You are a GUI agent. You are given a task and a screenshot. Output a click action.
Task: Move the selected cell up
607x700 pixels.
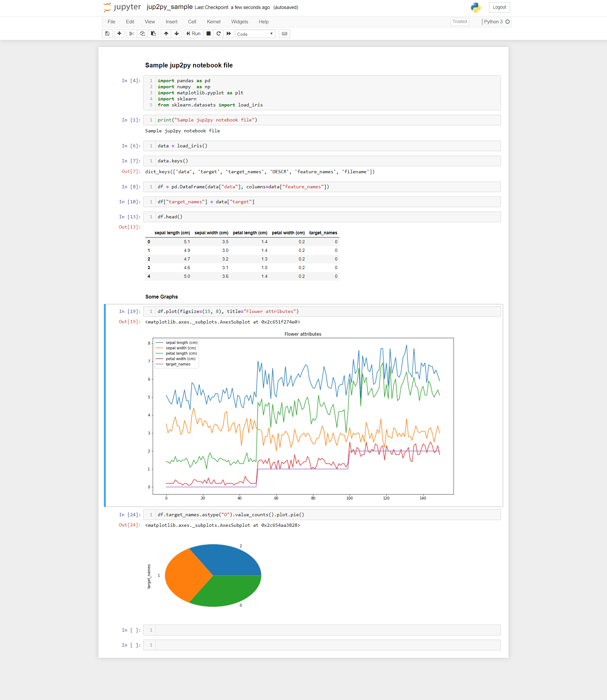pyautogui.click(x=166, y=34)
